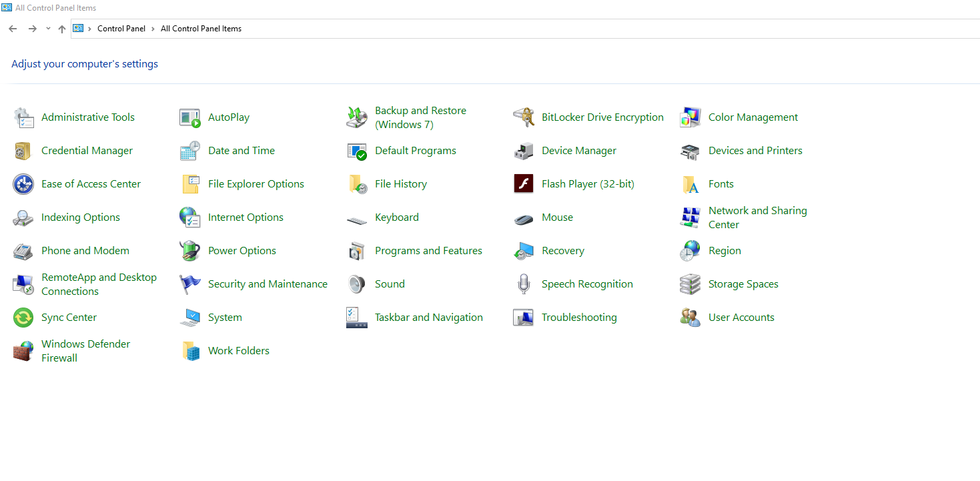
Task: Open the Backup and Restore (Windows 7) icon
Action: tap(357, 117)
